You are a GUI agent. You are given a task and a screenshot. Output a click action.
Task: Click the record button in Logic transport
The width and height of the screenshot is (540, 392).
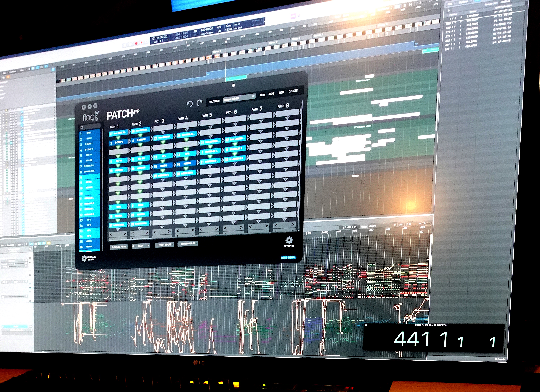[136, 43]
